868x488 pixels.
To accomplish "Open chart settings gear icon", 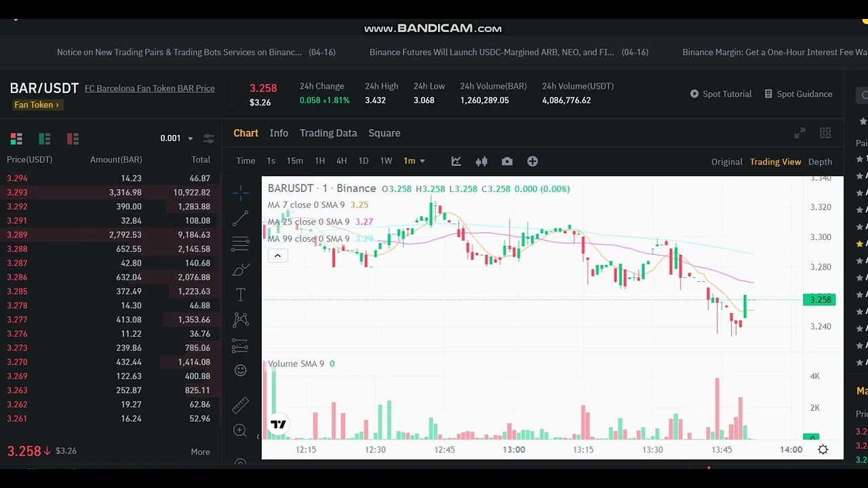I will tap(823, 449).
